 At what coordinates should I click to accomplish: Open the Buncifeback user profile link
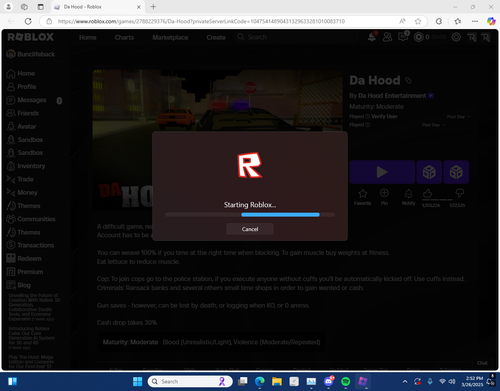pos(31,54)
